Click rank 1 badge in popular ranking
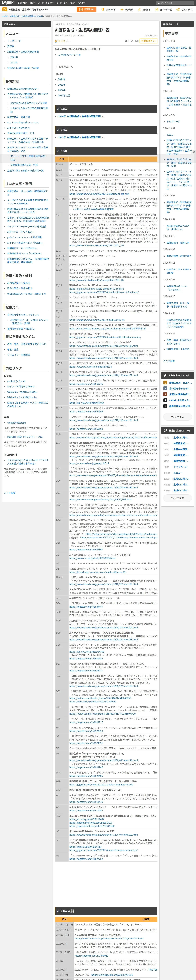Image resolution: width=196 pixels, height=980 pixels. (x=165, y=383)
